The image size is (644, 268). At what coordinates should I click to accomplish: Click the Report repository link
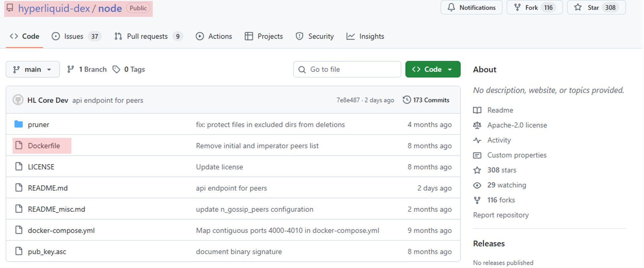pyautogui.click(x=501, y=215)
